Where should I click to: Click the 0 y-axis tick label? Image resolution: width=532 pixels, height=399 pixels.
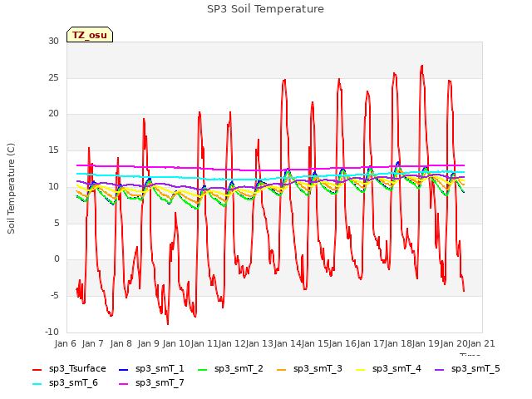tap(57, 259)
